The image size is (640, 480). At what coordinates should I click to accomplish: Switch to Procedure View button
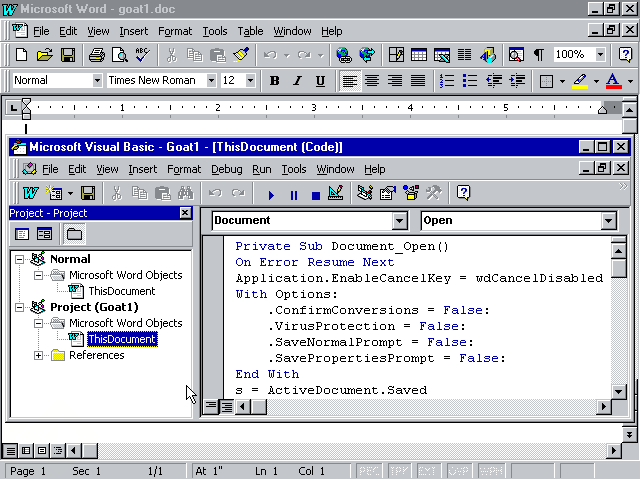click(211, 407)
